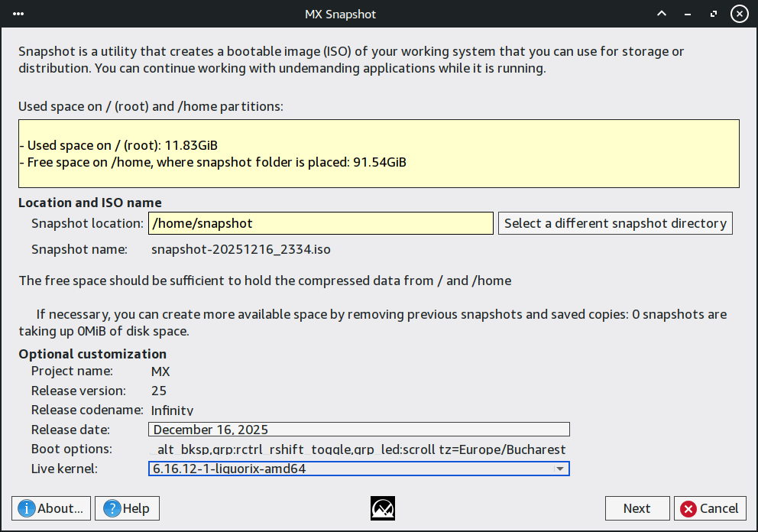Viewport: 758px width, 532px height.
Task: Minimize the MX Snapshot window
Action: pyautogui.click(x=688, y=14)
